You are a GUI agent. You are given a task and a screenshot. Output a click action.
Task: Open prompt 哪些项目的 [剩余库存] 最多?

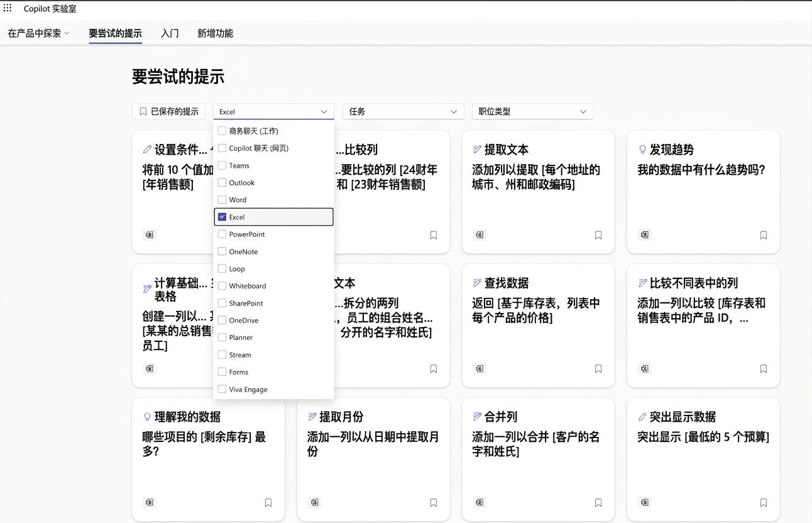click(204, 444)
